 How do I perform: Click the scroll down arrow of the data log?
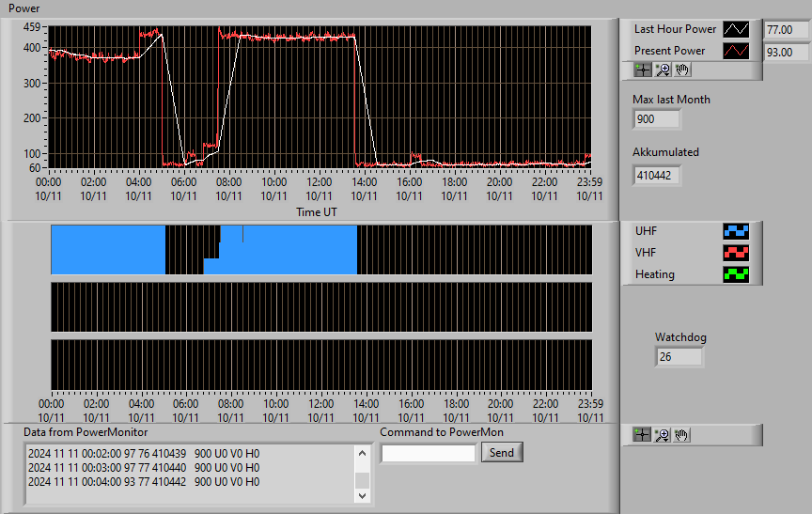pos(363,495)
